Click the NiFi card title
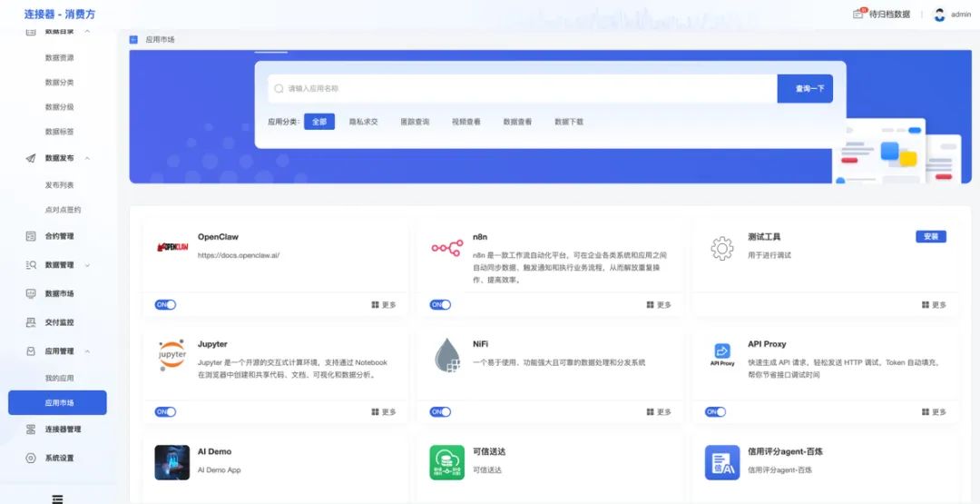Image resolution: width=980 pixels, height=504 pixels. point(481,344)
